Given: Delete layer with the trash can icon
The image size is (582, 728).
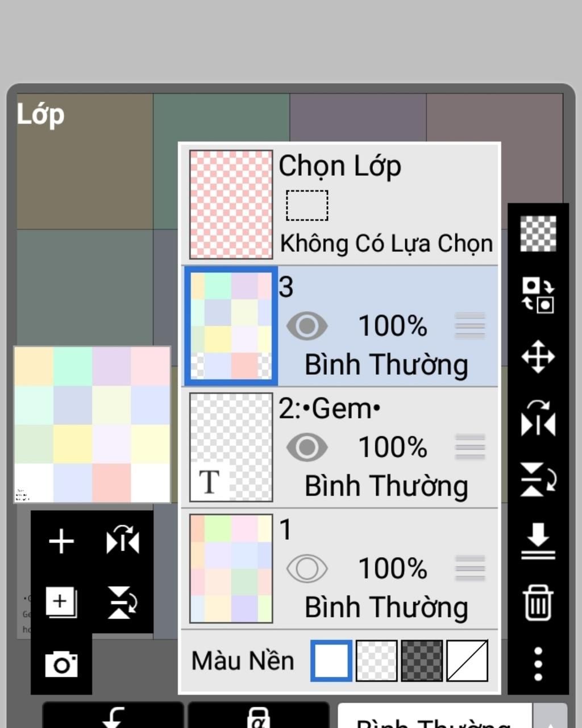Looking at the screenshot, I should point(538,602).
